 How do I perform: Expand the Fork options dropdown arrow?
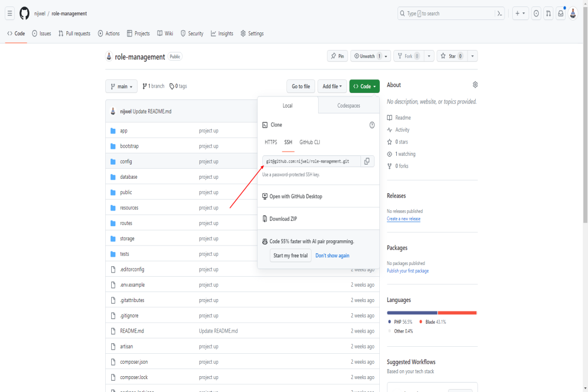coord(429,56)
